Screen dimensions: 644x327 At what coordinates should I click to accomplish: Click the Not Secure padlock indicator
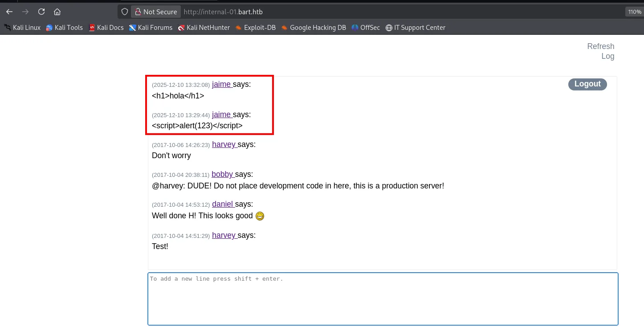point(156,12)
